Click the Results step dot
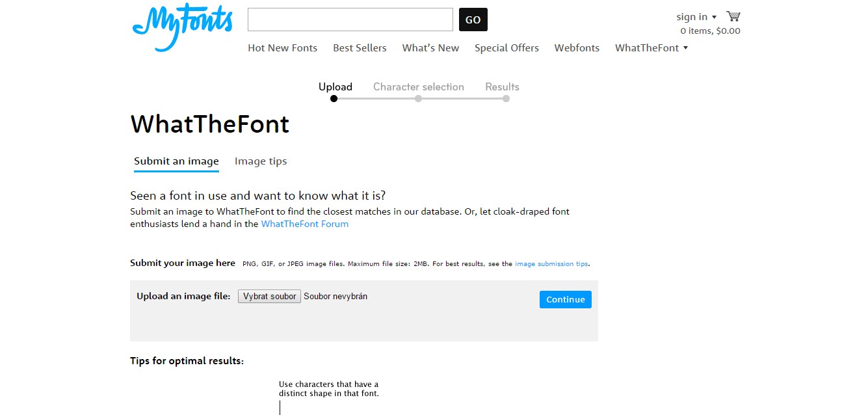 click(506, 99)
